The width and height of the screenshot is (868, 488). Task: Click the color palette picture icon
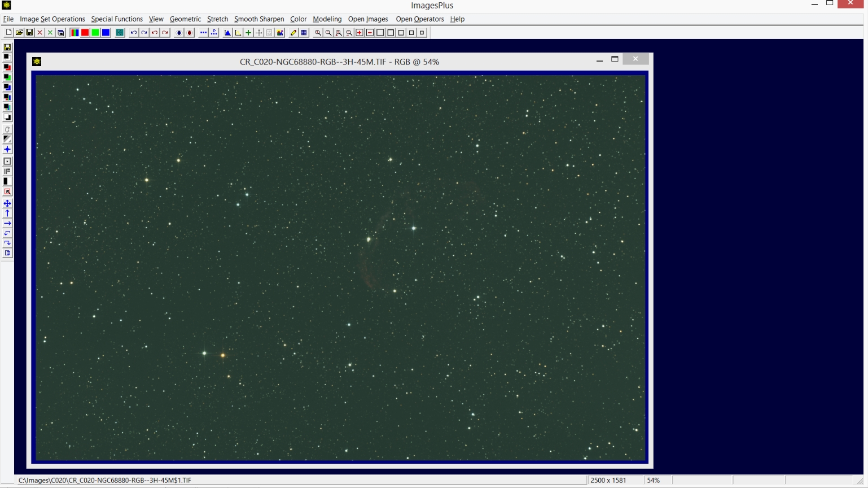[280, 33]
